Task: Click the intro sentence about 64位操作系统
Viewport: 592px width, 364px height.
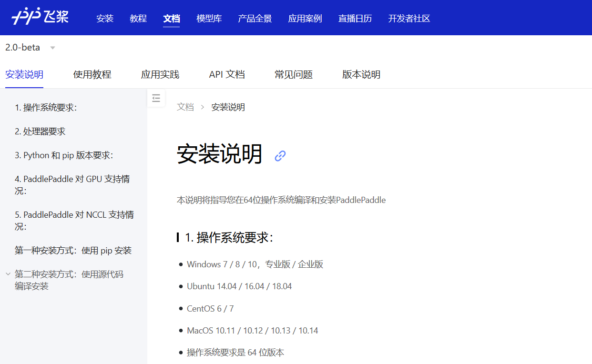Action: click(281, 200)
